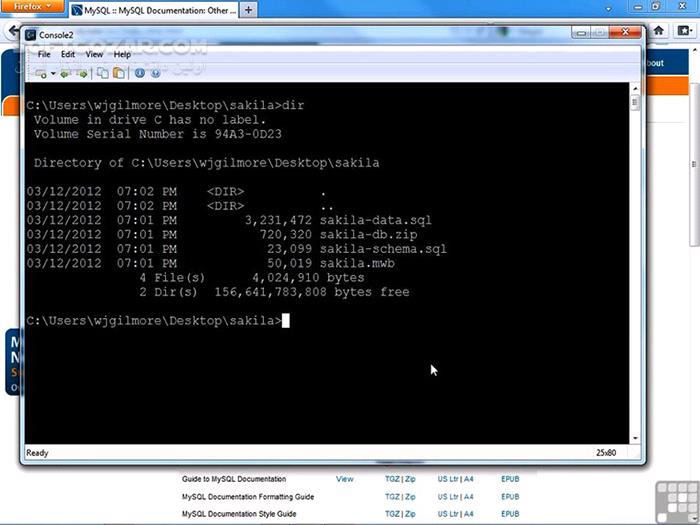
Task: Click the console scrollbar down arrow
Action: pyautogui.click(x=635, y=438)
